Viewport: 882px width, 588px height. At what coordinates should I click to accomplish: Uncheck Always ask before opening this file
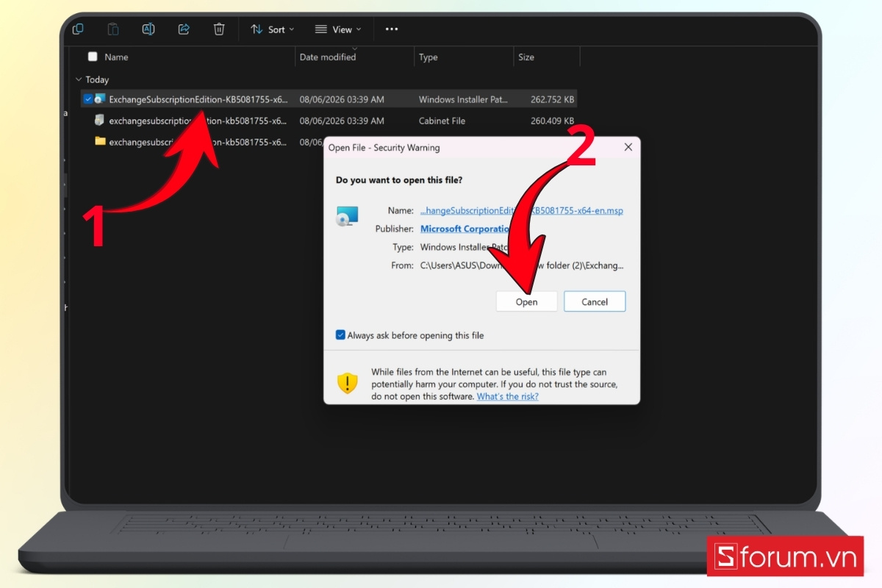tap(340, 335)
